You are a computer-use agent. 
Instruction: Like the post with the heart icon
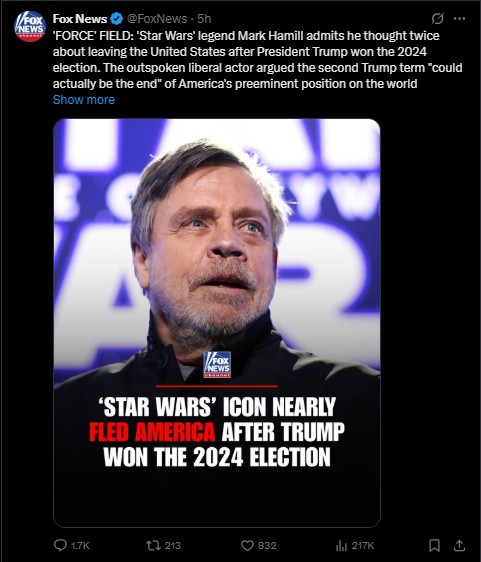[247, 546]
